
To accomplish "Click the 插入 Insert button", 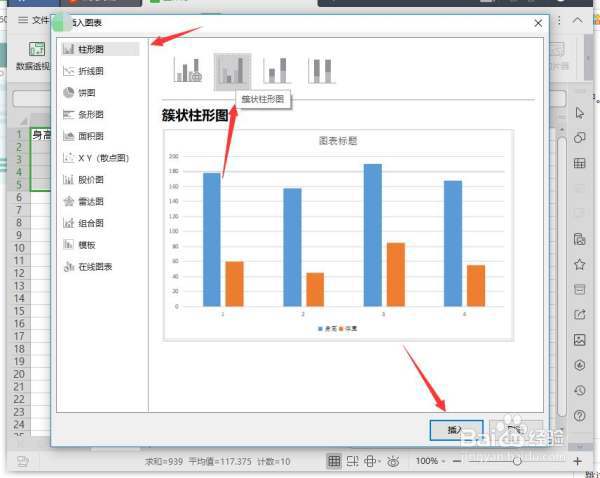I will pos(456,430).
